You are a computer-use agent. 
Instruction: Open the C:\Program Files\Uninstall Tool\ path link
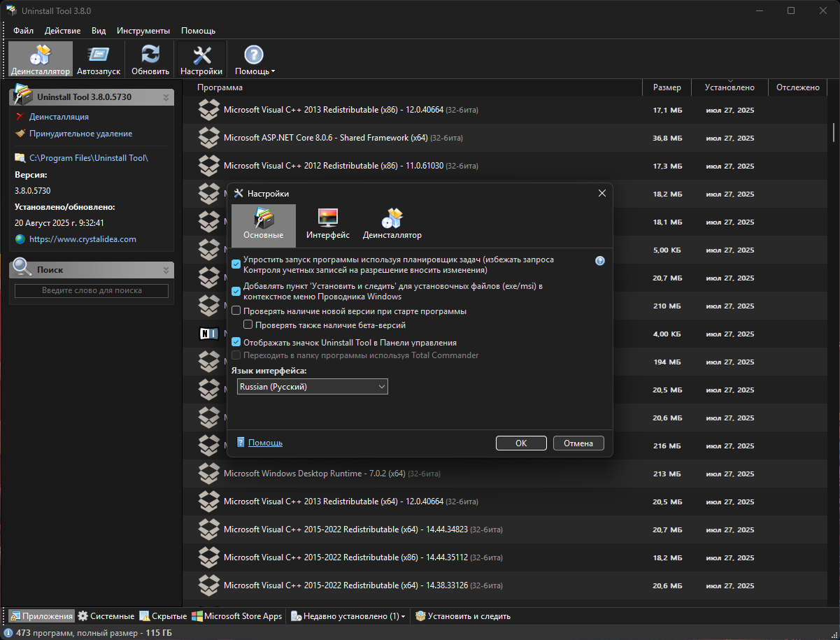point(89,158)
